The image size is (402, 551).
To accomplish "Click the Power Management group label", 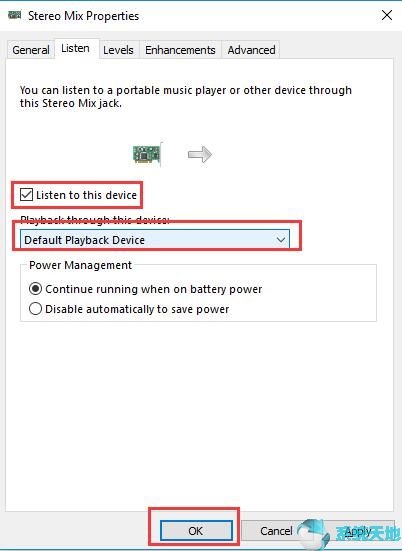I will tap(80, 265).
